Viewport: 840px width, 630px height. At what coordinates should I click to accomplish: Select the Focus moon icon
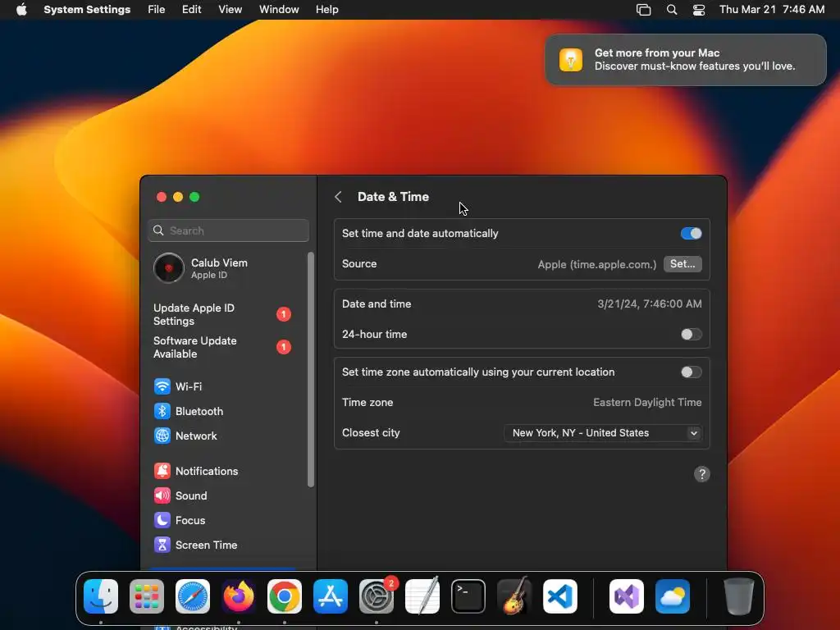(x=162, y=520)
